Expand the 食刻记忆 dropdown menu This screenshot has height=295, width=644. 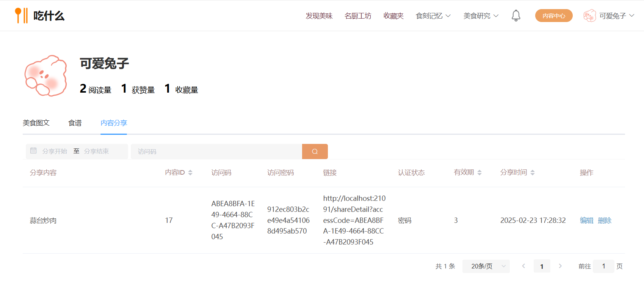coord(433,16)
